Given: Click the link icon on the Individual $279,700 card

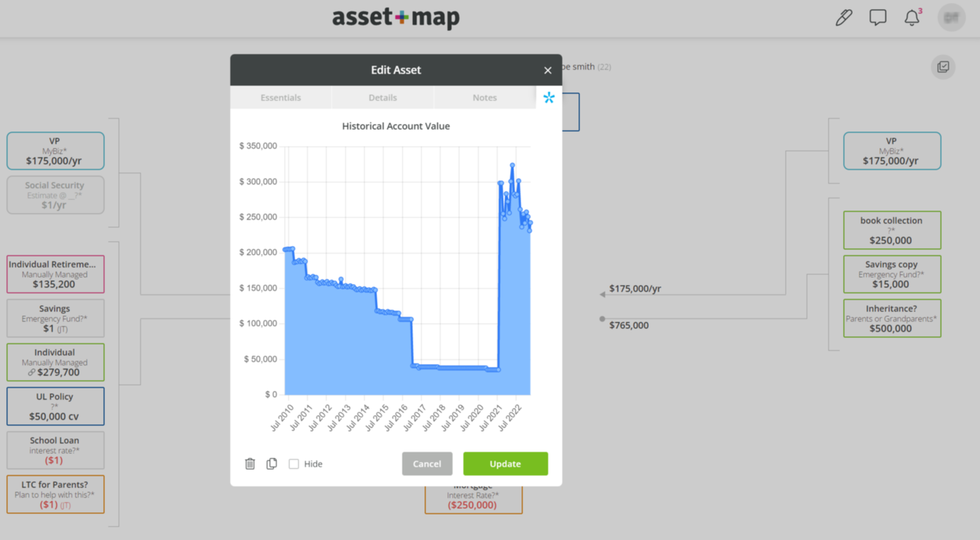Looking at the screenshot, I should (x=31, y=372).
